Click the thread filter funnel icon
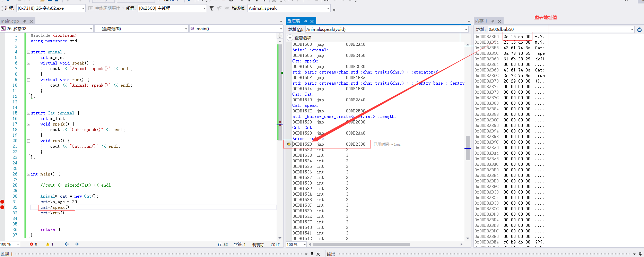644x257 pixels. coord(211,8)
